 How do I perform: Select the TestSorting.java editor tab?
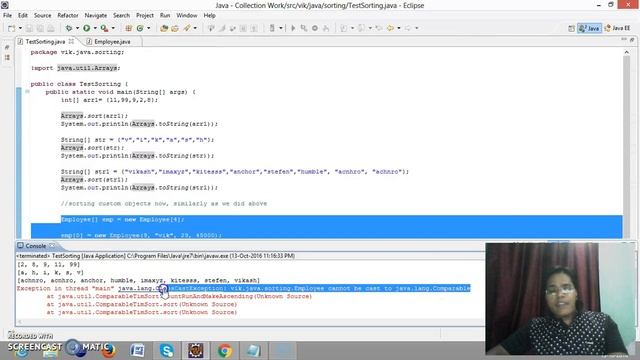(45, 42)
